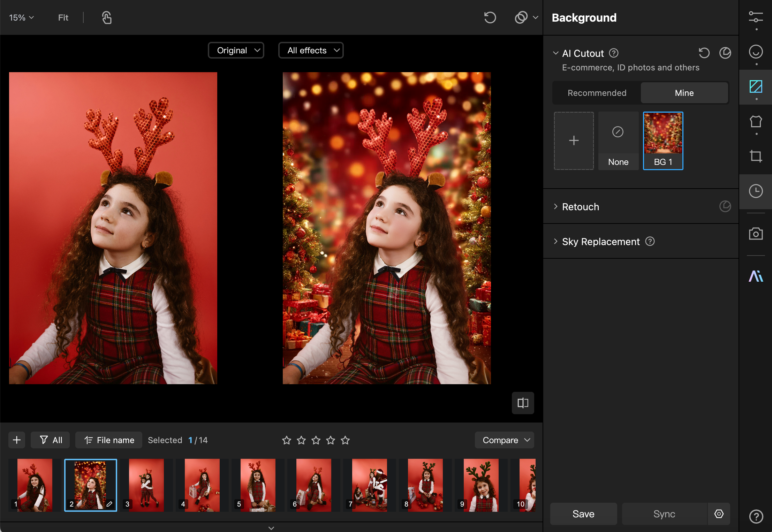Open the Original view dropdown
This screenshot has width=772, height=532.
click(x=236, y=51)
